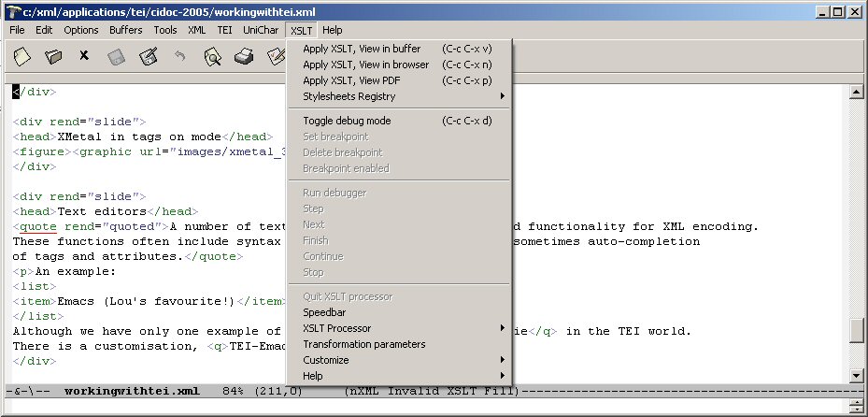Open the UniChar menu

(261, 30)
